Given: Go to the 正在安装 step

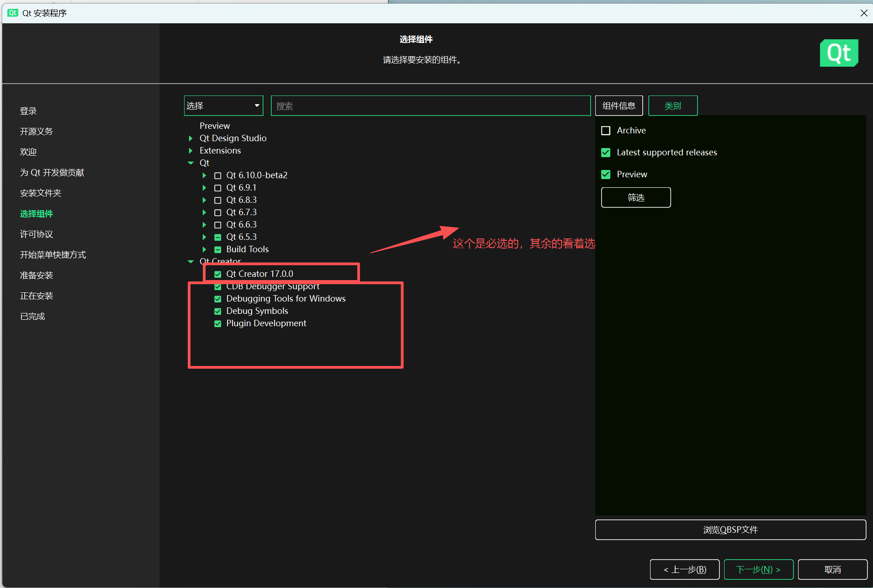Looking at the screenshot, I should tap(37, 296).
